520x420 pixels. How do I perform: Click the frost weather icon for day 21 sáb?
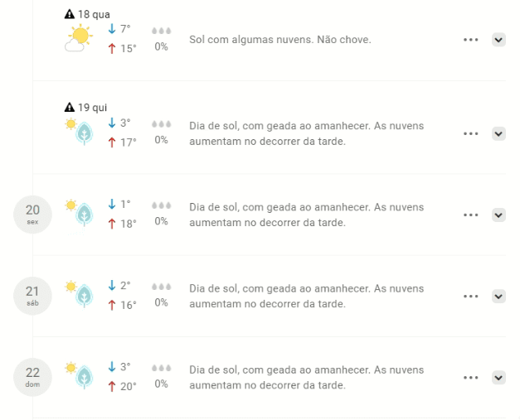tap(79, 294)
